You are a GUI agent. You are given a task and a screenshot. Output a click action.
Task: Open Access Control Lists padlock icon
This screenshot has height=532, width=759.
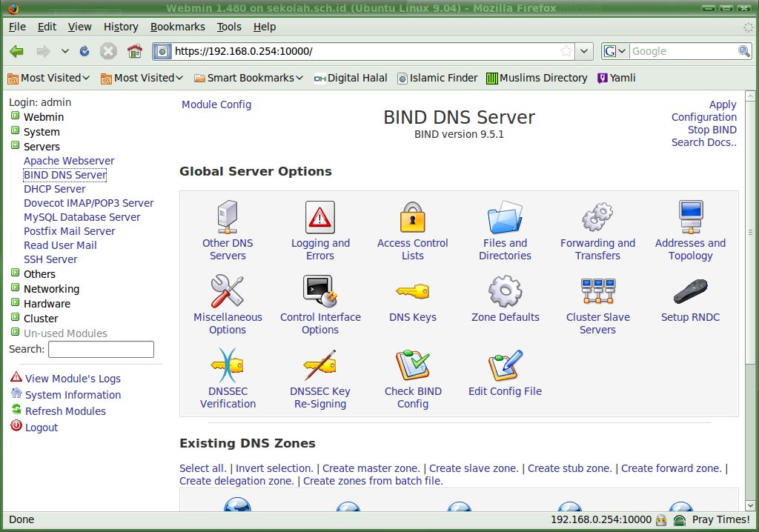(412, 218)
